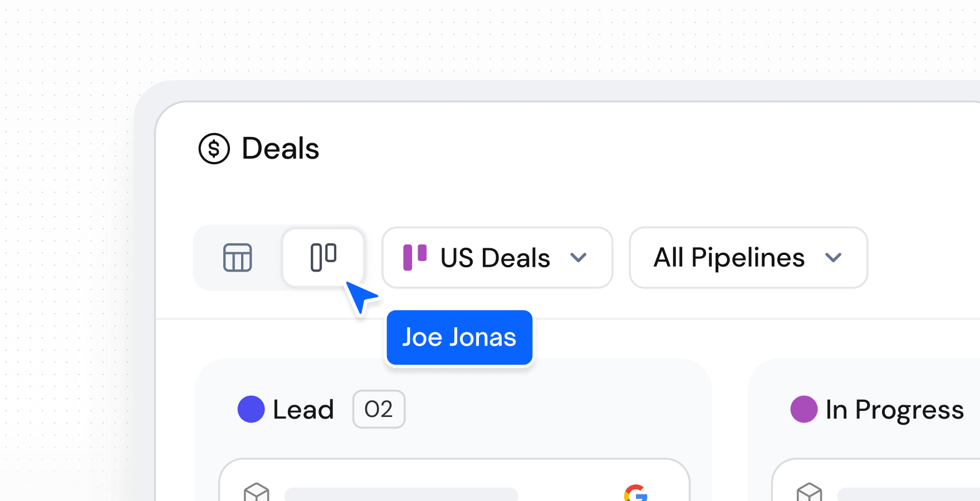Select the kanban board view
This screenshot has width=980, height=501.
324,257
